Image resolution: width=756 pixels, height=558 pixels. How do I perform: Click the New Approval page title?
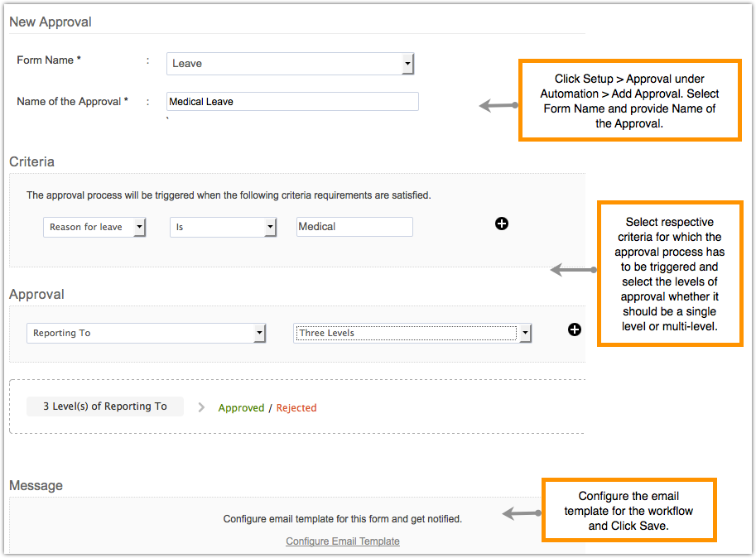(x=51, y=22)
